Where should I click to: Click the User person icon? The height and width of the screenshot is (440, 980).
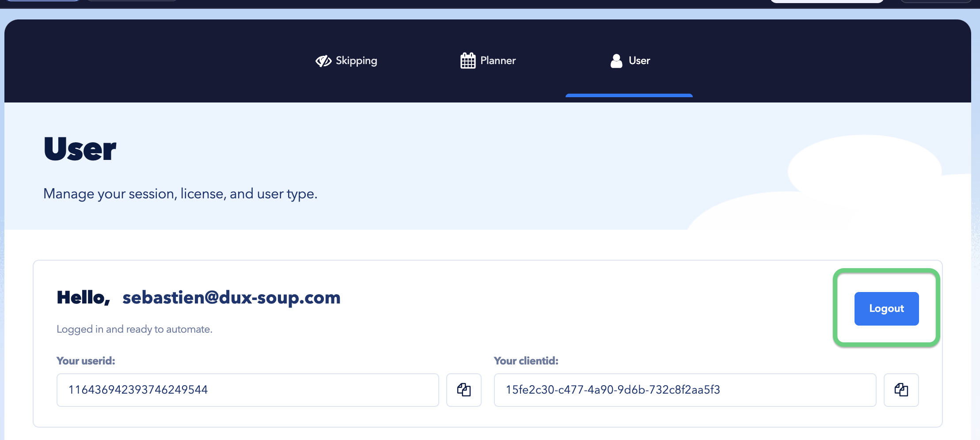616,61
